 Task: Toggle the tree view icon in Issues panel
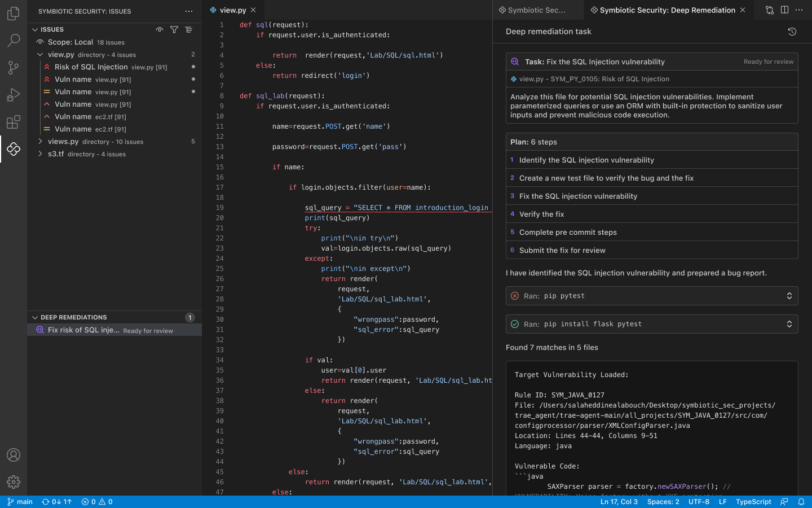point(189,29)
